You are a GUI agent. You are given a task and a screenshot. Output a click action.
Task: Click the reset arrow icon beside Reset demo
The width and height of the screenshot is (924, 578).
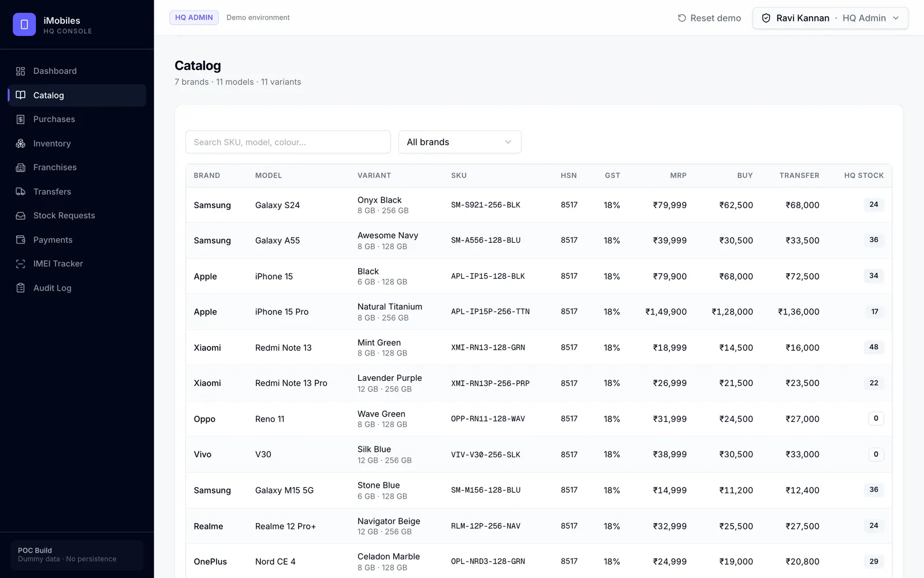[x=682, y=18]
